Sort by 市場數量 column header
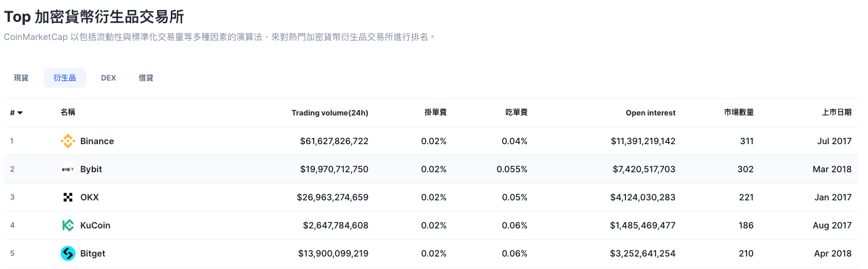The image size is (868, 269). point(739,113)
